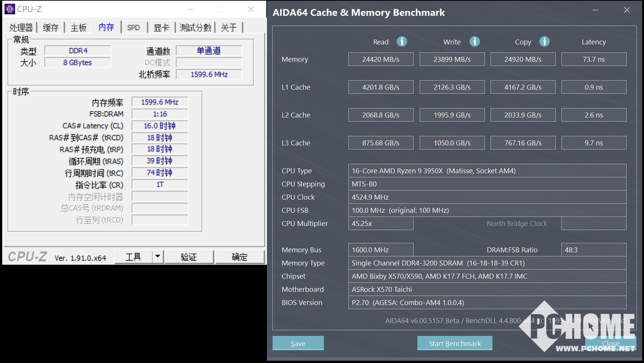Select the 内存 tab in CPU-Z
Viewport: 644px width, 363px height.
click(x=106, y=27)
